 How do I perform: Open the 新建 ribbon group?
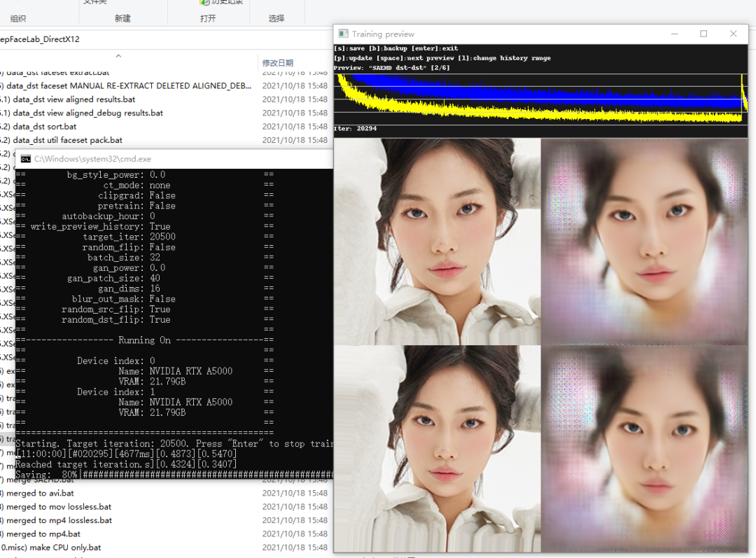(122, 18)
